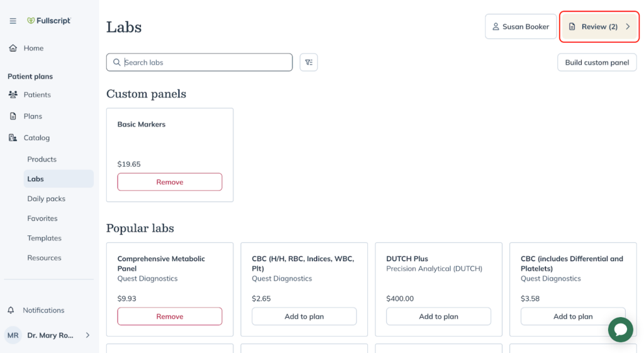Click the $400.00 price
Image resolution: width=644 pixels, height=353 pixels.
pyautogui.click(x=399, y=298)
